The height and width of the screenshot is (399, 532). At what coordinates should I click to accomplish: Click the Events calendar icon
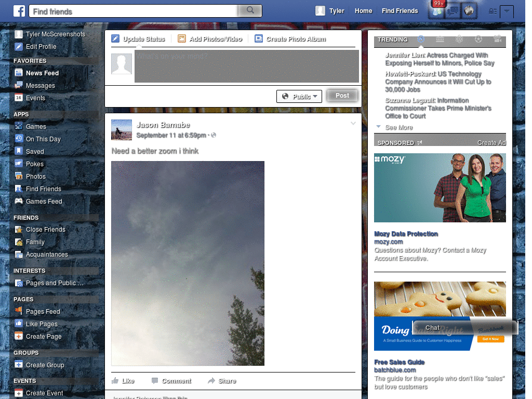(19, 98)
